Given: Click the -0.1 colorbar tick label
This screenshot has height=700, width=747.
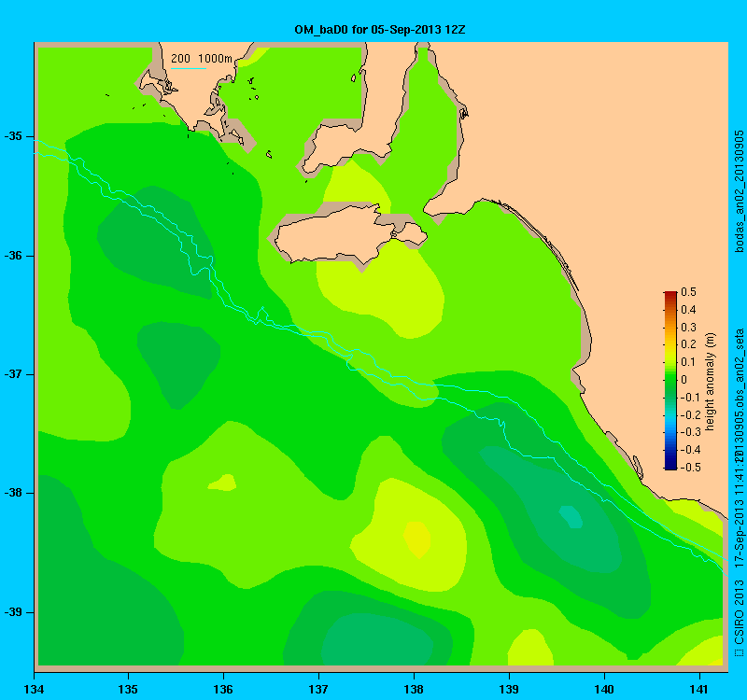Looking at the screenshot, I should point(690,398).
